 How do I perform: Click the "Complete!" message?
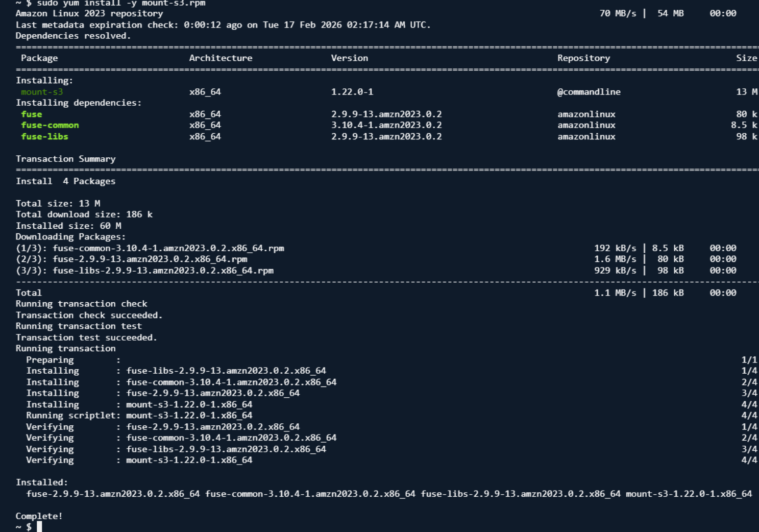[x=39, y=516]
